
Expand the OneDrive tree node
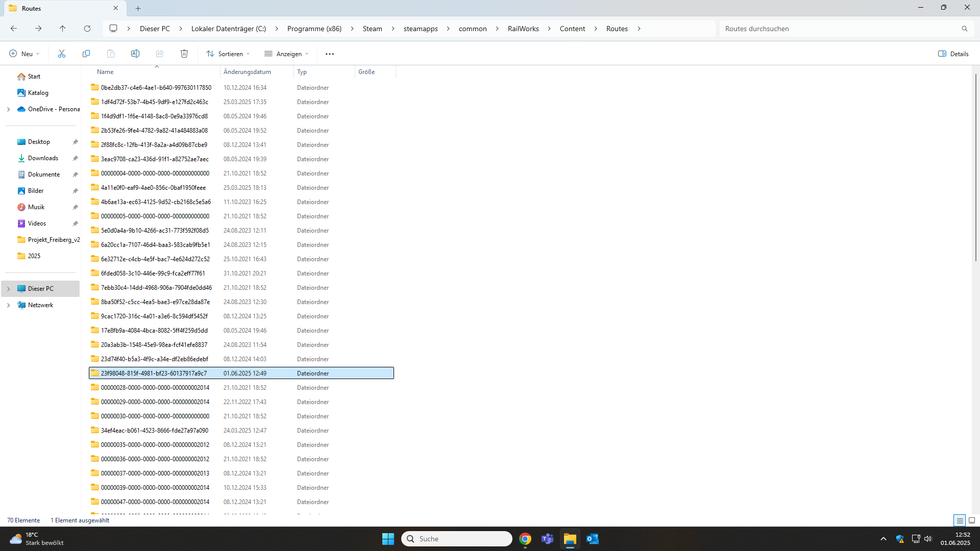click(x=8, y=109)
